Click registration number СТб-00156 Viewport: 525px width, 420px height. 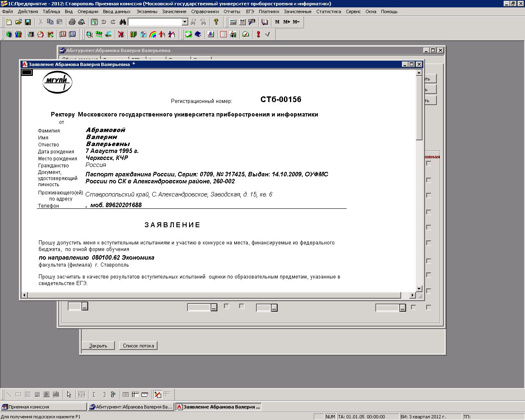click(281, 100)
